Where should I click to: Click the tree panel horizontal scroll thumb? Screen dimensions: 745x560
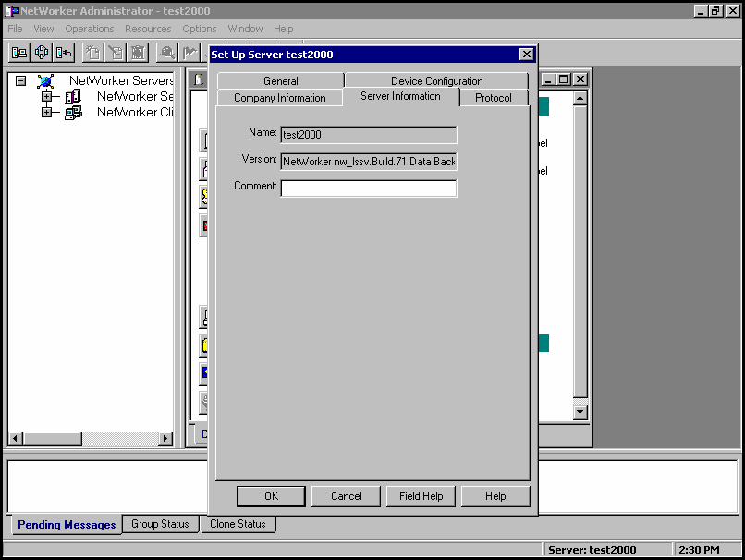point(53,438)
